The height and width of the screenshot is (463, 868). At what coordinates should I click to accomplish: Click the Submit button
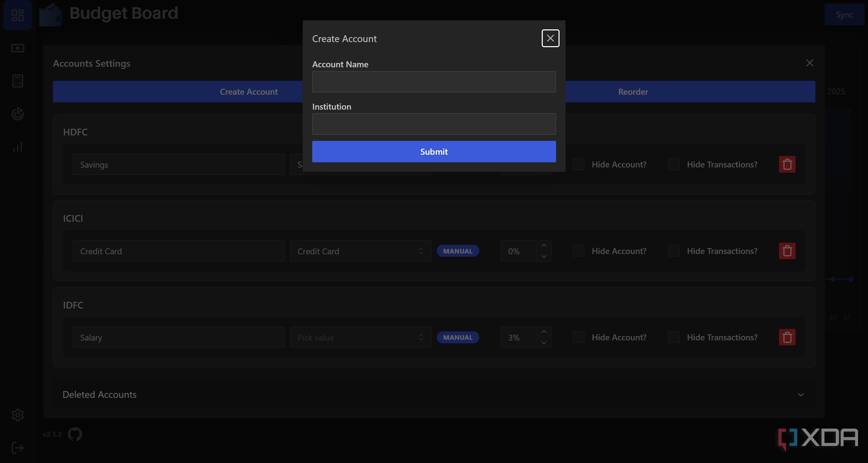point(434,152)
